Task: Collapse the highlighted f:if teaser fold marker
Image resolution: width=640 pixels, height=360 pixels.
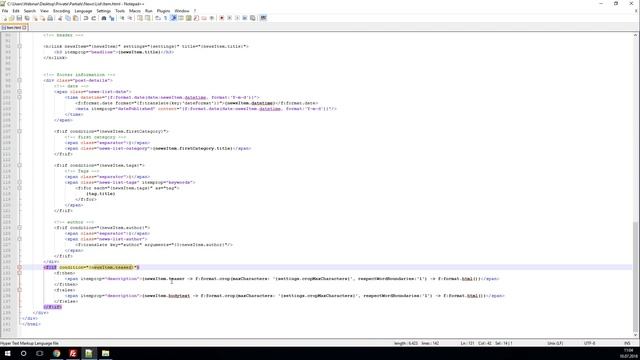Action: [x=19, y=267]
